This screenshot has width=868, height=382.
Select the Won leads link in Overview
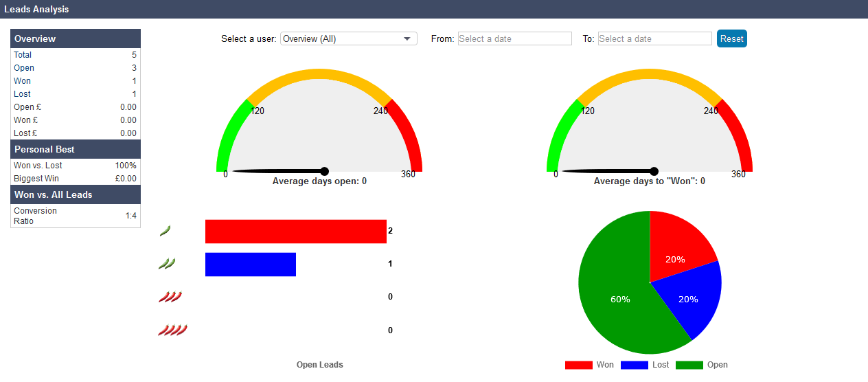click(x=23, y=81)
